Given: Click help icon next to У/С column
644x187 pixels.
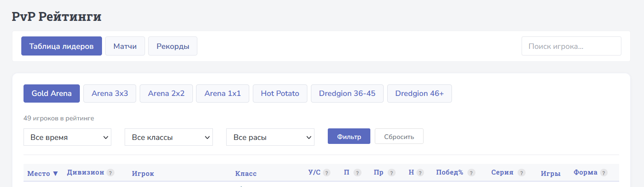Looking at the screenshot, I should 326,173.
